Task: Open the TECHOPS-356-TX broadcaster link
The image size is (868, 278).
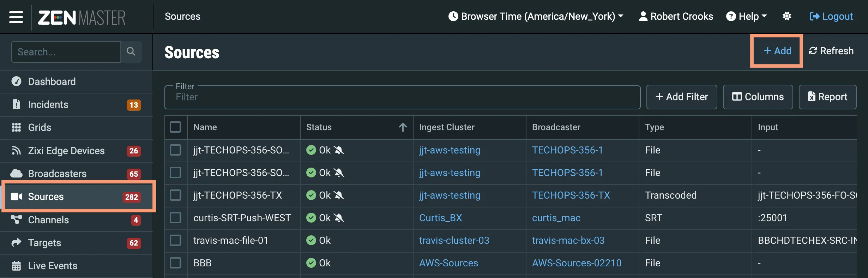Action: point(571,195)
